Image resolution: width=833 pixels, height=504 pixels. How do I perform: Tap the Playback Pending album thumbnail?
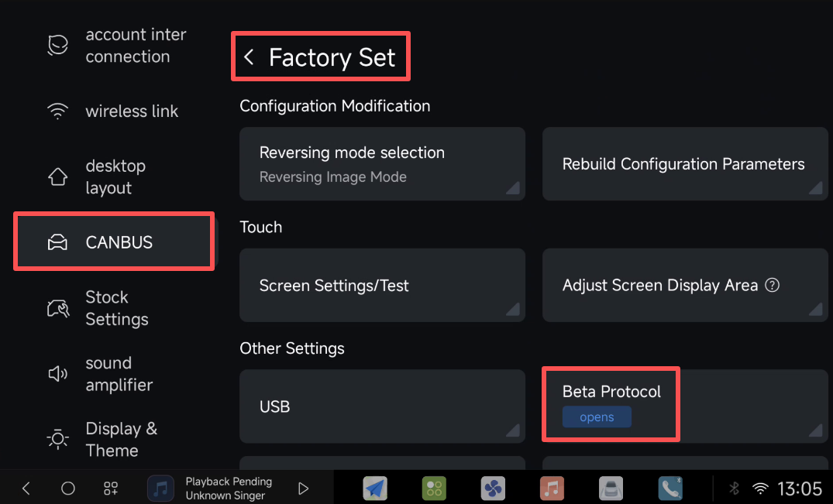(160, 489)
